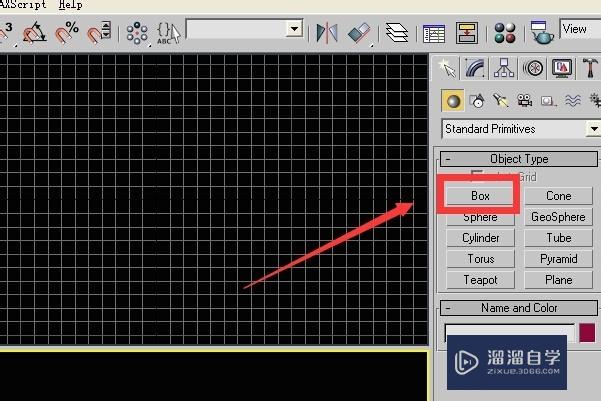Click the object name input field
Image resolution: width=601 pixels, height=401 pixels.
tap(510, 332)
